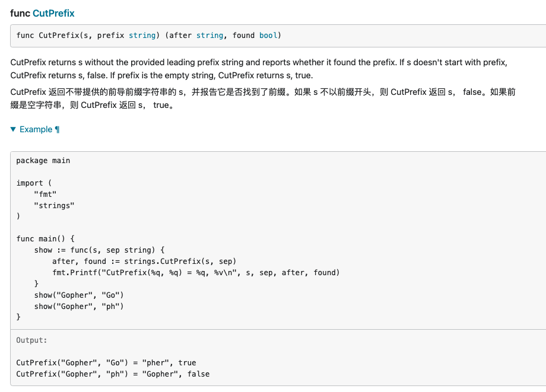The height and width of the screenshot is (392, 546).
Task: Click the pilcrow anchor after Example
Action: click(x=57, y=129)
